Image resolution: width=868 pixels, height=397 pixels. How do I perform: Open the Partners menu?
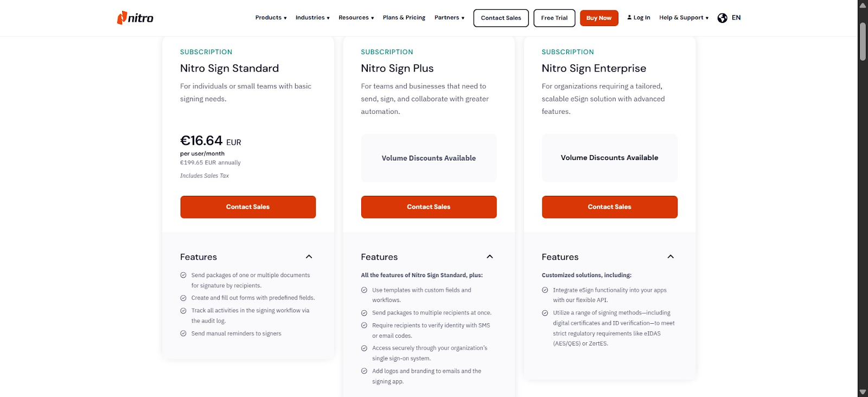click(449, 17)
